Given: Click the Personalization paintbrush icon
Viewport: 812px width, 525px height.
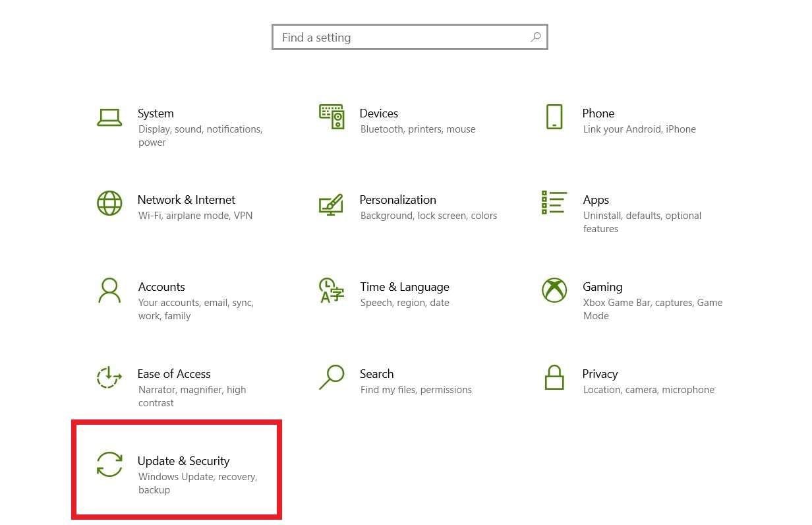Looking at the screenshot, I should point(332,204).
